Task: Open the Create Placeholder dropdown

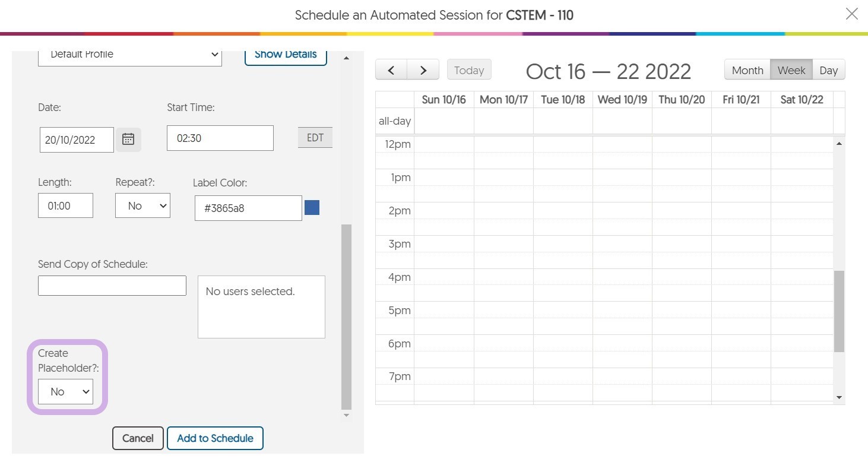Action: 65,392
